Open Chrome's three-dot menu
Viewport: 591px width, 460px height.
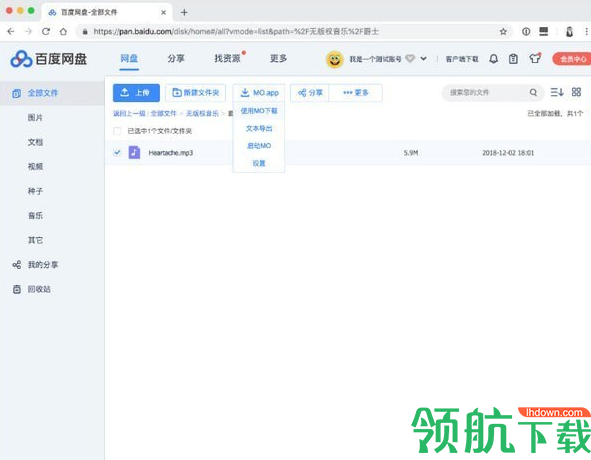[x=586, y=32]
